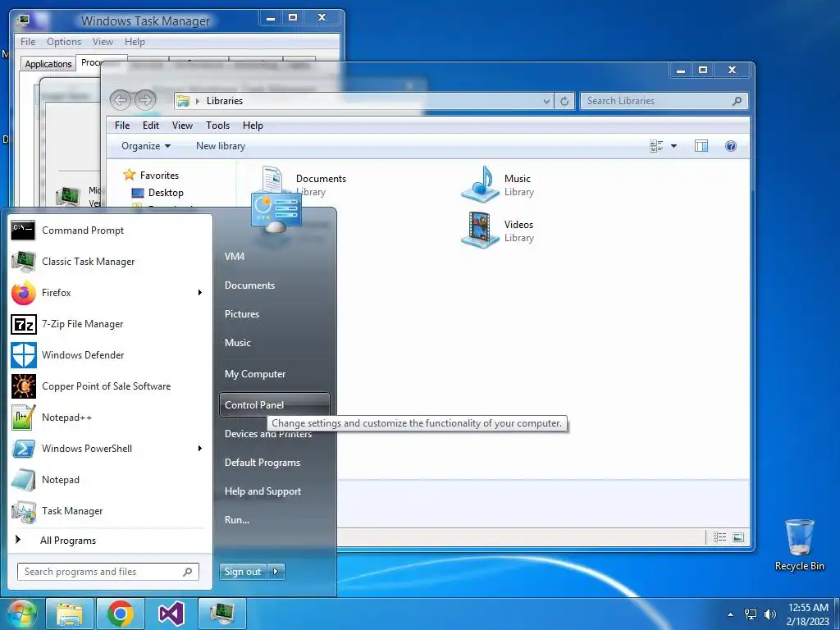Open the Sign out options arrow
This screenshot has width=840, height=630.
tap(276, 572)
